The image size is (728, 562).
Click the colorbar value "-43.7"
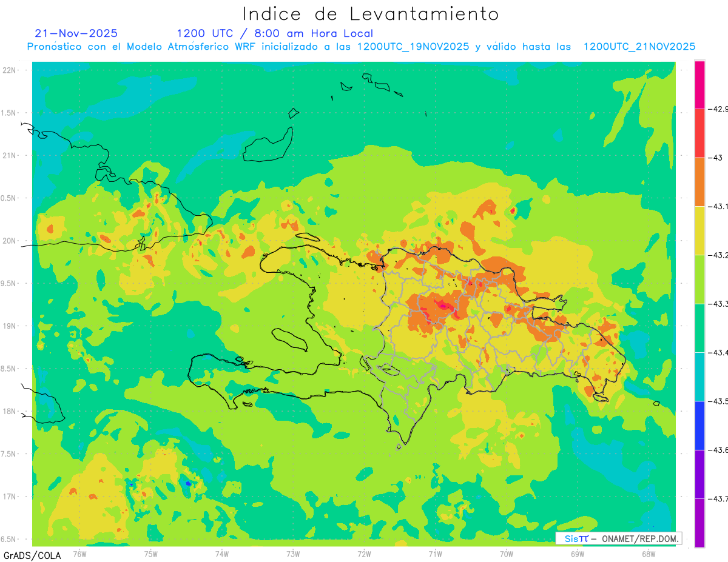(719, 499)
